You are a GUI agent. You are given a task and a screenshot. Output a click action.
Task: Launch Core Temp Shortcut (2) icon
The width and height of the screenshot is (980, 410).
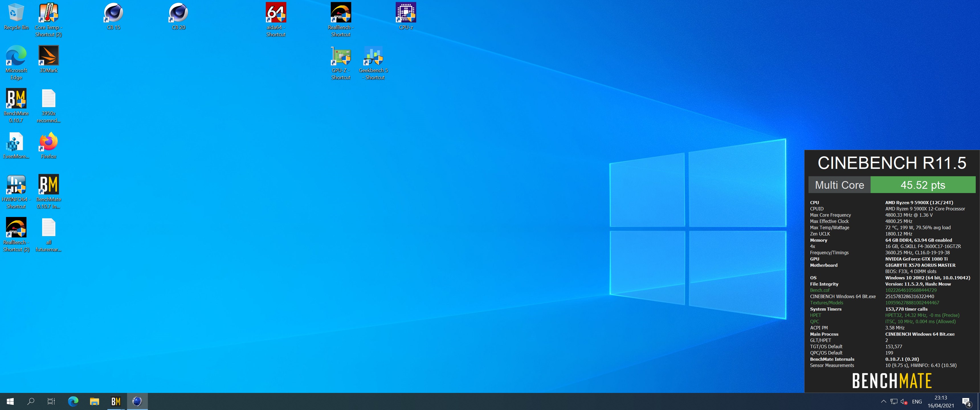[48, 20]
